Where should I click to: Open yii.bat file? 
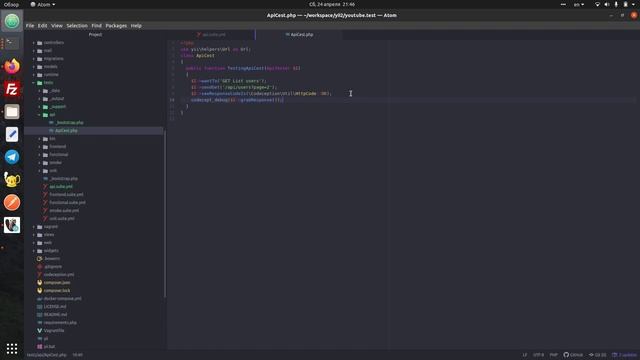click(49, 347)
